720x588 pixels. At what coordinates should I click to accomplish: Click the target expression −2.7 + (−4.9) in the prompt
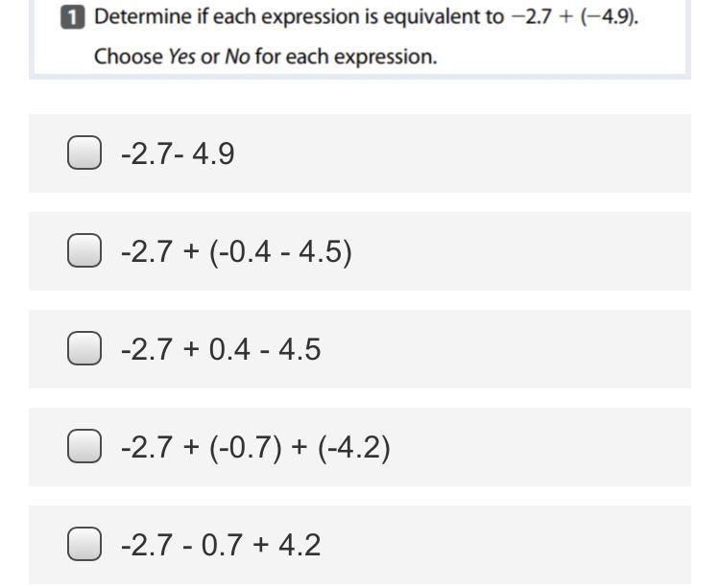click(x=574, y=17)
